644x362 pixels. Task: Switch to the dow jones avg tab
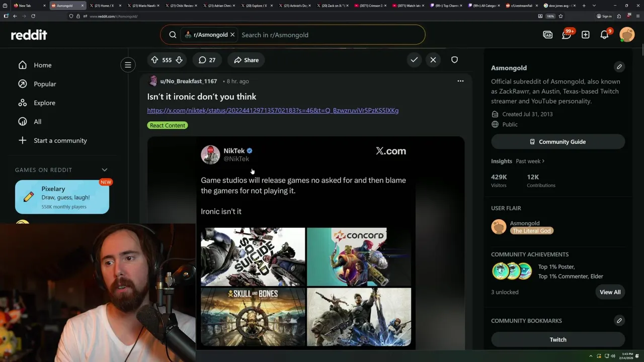558,6
